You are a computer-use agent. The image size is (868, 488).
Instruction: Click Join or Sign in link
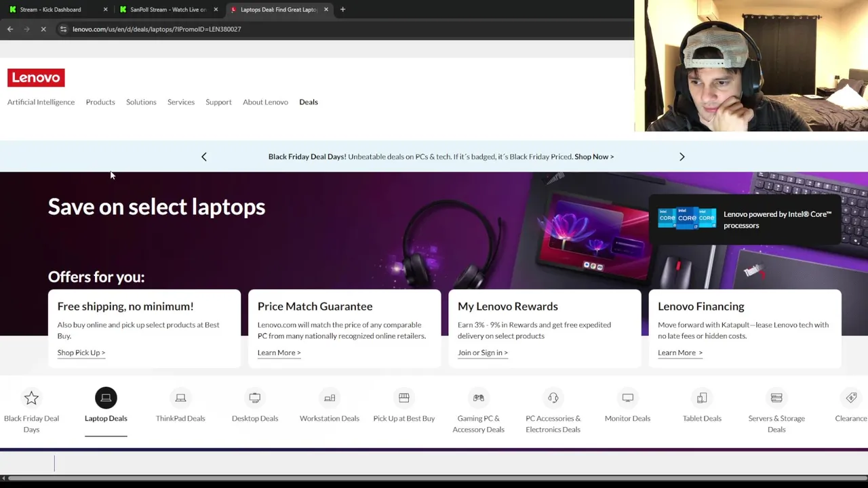pos(483,352)
